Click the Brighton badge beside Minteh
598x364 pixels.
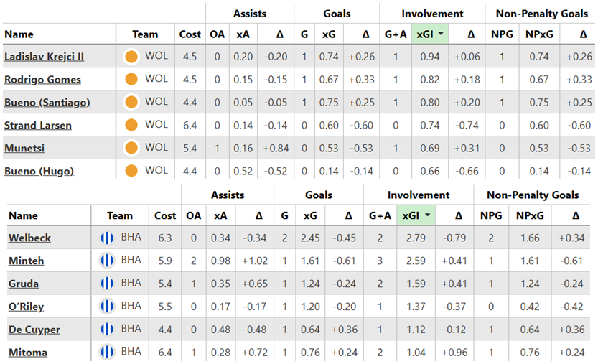(x=107, y=261)
